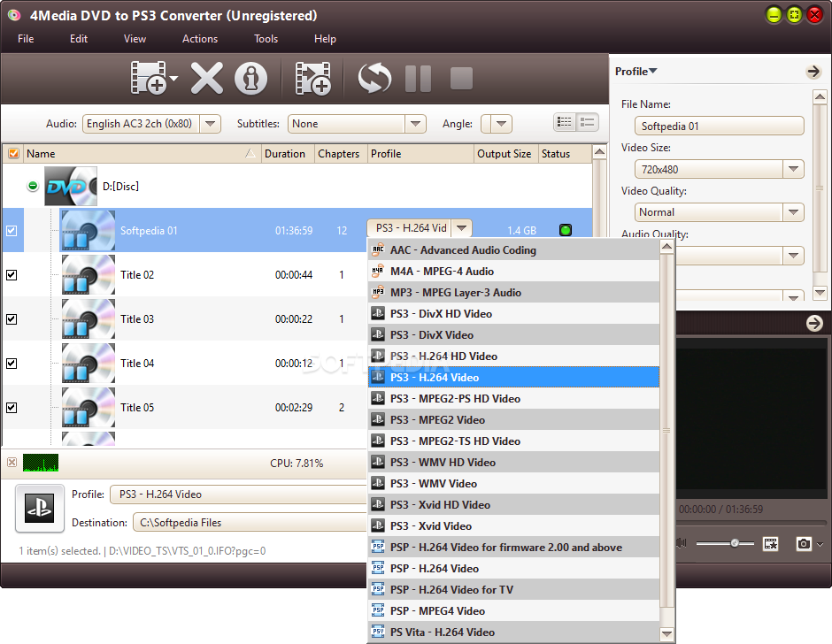Uncheck Title 05 checkbox
This screenshot has height=644, width=832.
pyautogui.click(x=12, y=408)
